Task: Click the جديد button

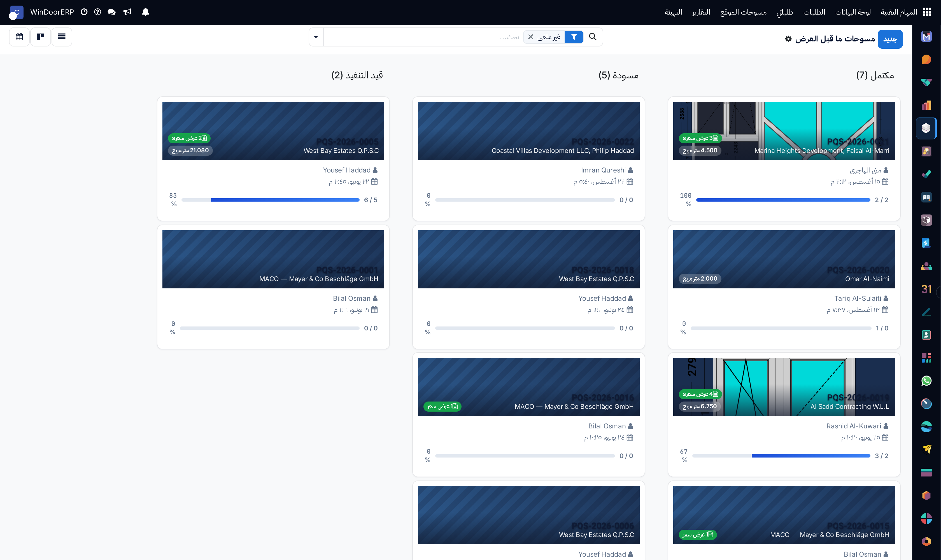Action: pos(890,39)
